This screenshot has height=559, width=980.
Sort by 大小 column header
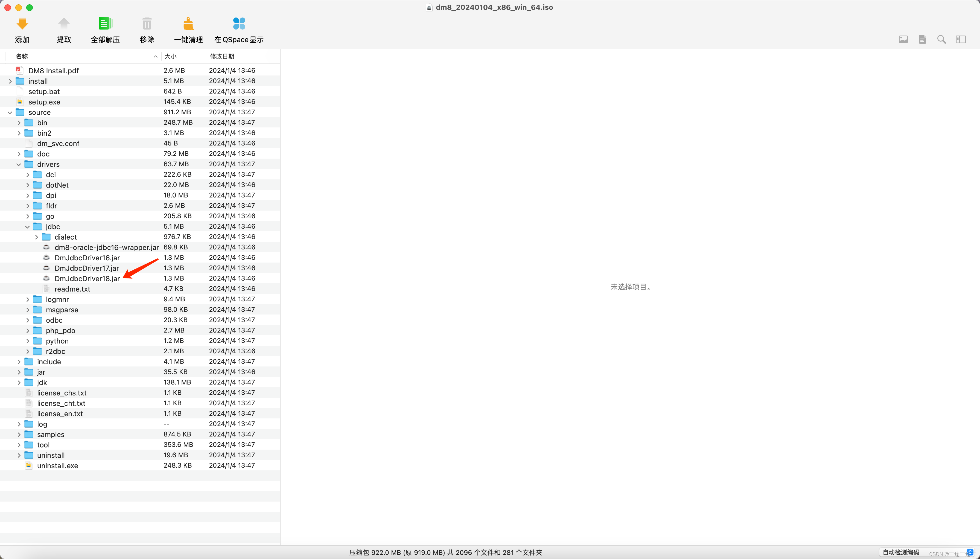(x=184, y=56)
